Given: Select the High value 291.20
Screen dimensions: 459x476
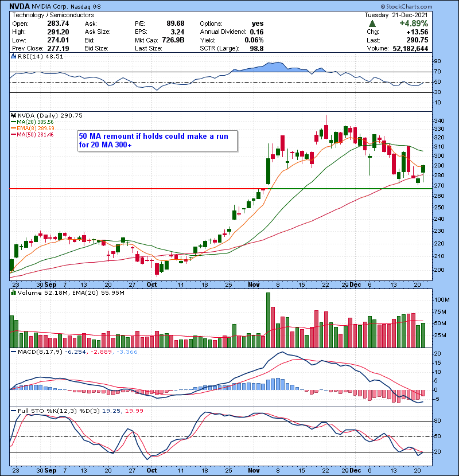Looking at the screenshot, I should [58, 32].
